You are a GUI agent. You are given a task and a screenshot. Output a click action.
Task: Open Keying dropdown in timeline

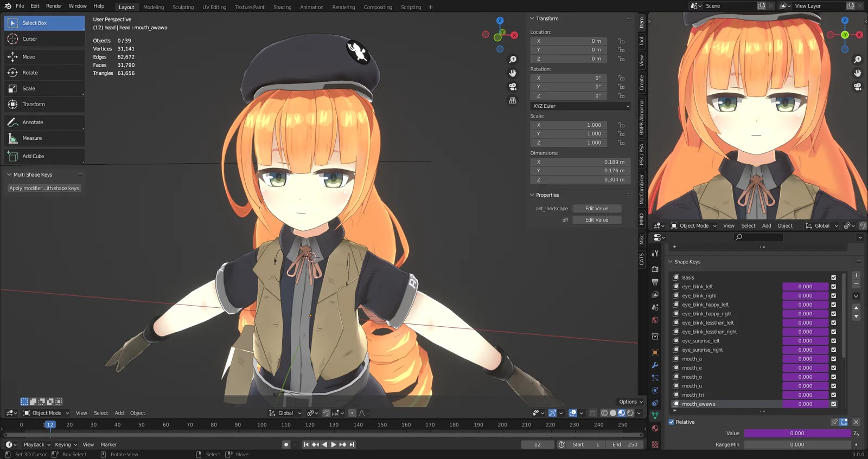click(66, 444)
